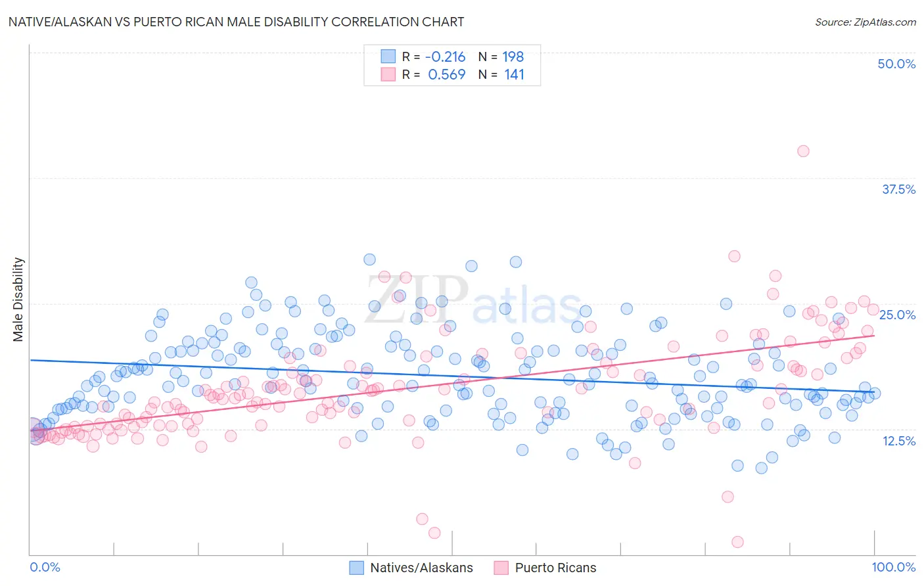Click the lowest pink point near the x-axis

737,542
